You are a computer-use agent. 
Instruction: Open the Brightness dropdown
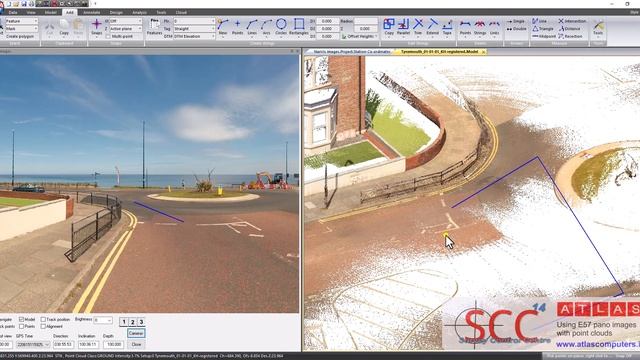point(103,320)
